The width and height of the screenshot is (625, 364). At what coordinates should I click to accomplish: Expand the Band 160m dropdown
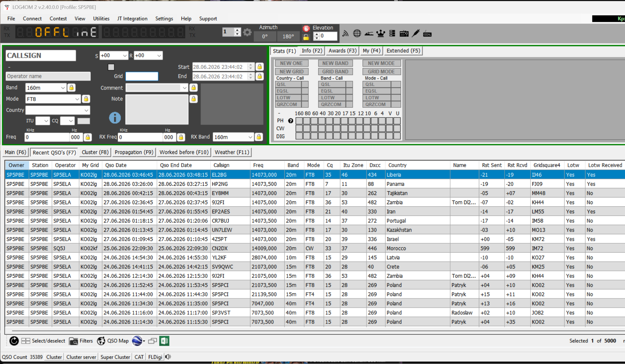tap(63, 88)
